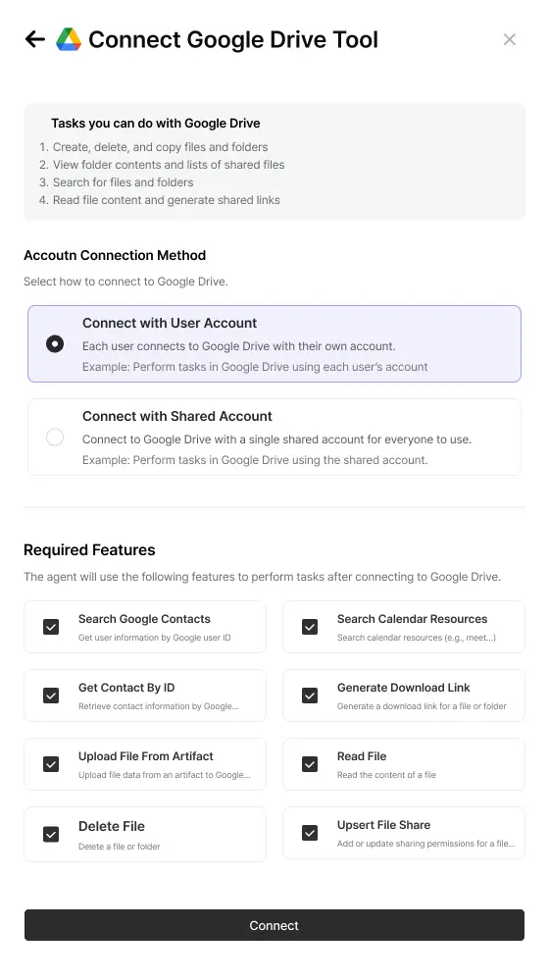Click the Read File feature label

pyautogui.click(x=362, y=756)
